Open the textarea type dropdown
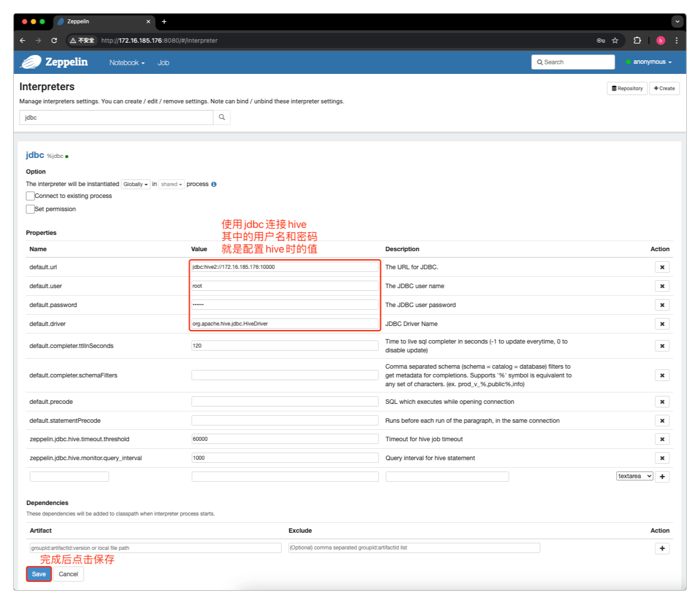 click(634, 476)
